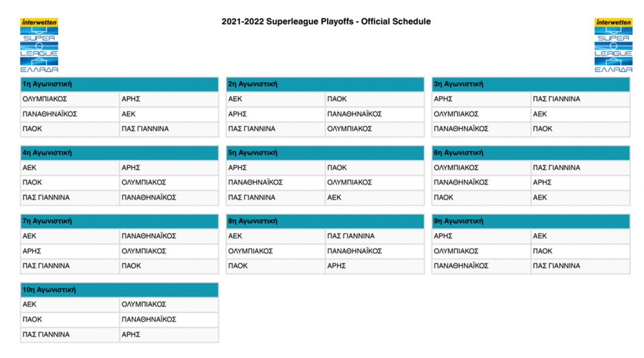Select ΑΡΗΣ away team in 6η Αγωνιστική
This screenshot has height=358, width=644.
(x=542, y=183)
